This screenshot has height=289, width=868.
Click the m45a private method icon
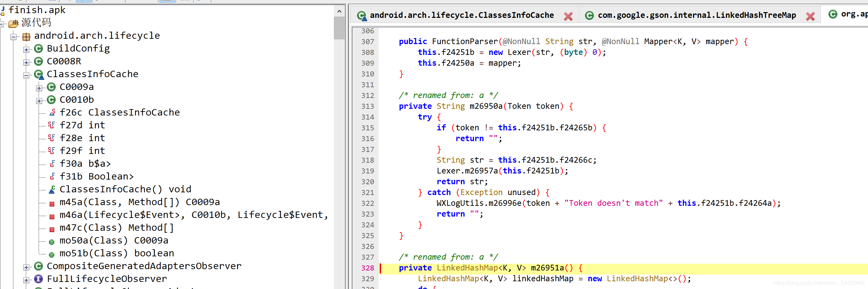point(52,204)
